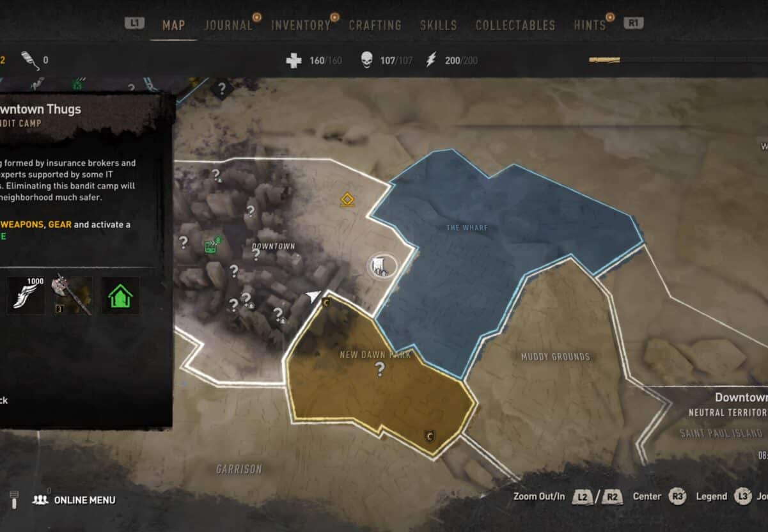Click the skull immunity stat icon
Screen dimensions: 768x532
[x=366, y=61]
